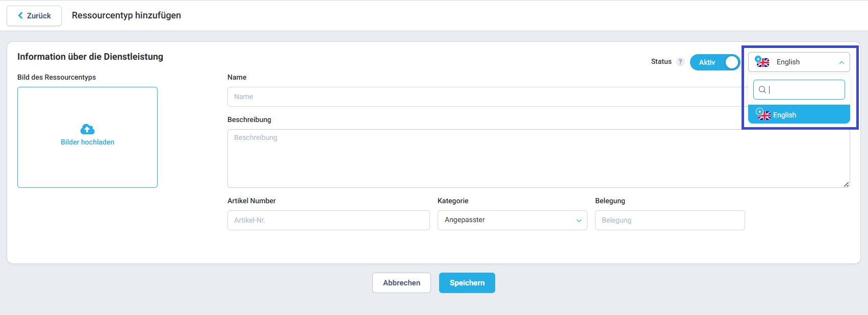The image size is (868, 315).
Task: Click the Abbrechen button
Action: tap(401, 283)
